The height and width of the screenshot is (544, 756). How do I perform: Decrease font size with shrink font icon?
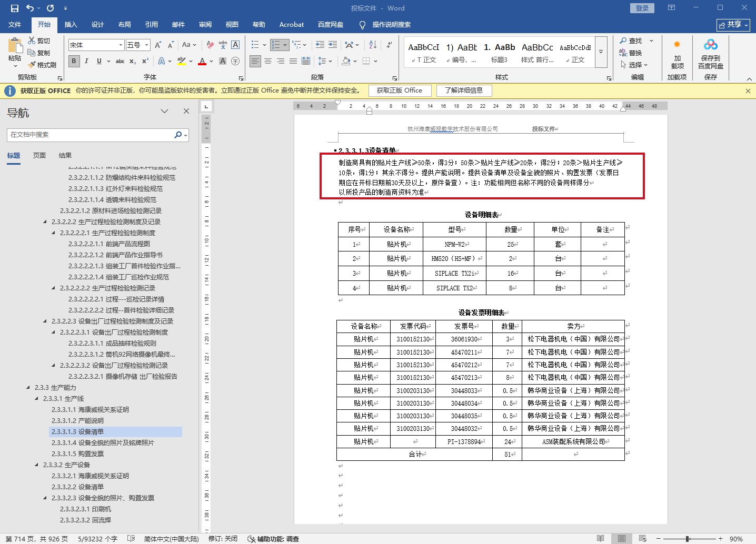pyautogui.click(x=171, y=45)
